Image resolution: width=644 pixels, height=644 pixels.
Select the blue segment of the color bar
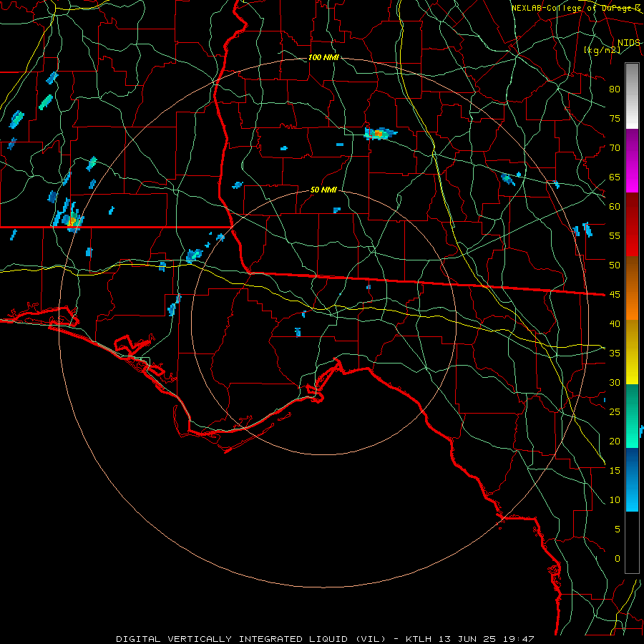click(632, 479)
